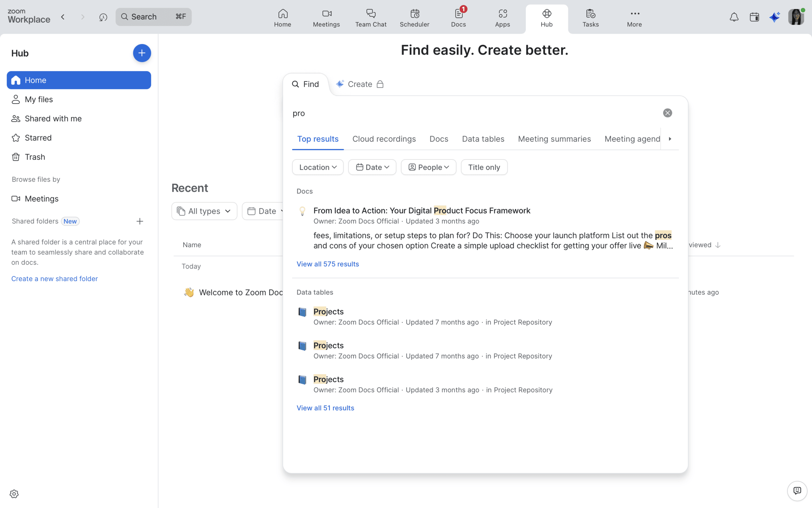Open the AI Companion sparkle icon
The width and height of the screenshot is (812, 508).
[775, 17]
